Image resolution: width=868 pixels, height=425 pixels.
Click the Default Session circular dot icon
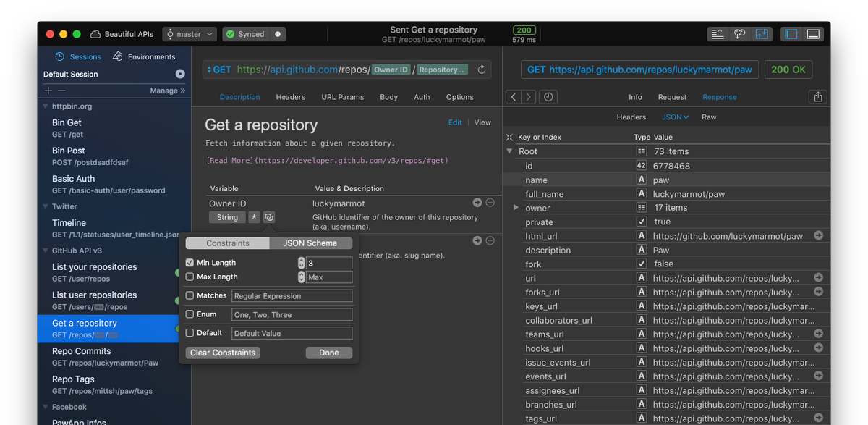click(x=180, y=74)
